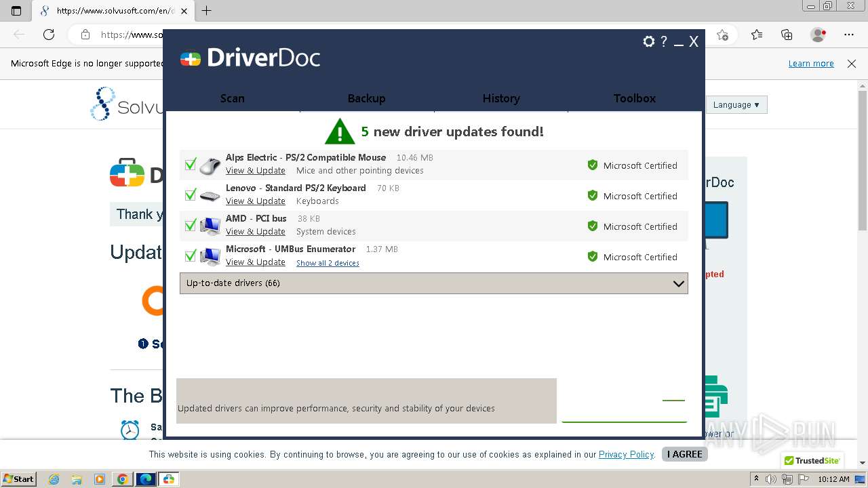Click View & Update for Microsoft UMBus Enumerator

click(256, 262)
